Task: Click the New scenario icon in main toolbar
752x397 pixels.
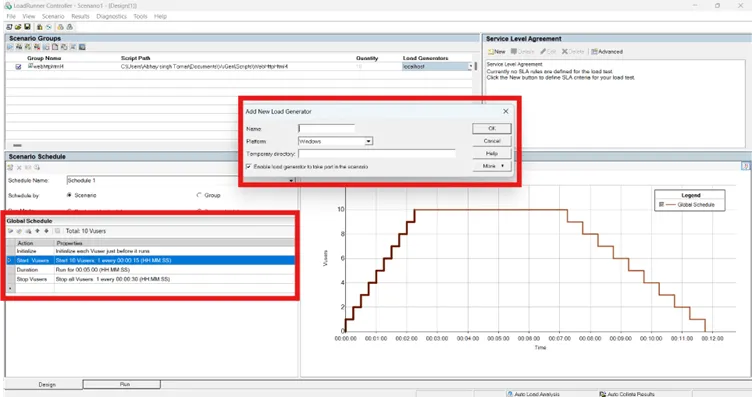Action: (x=10, y=27)
